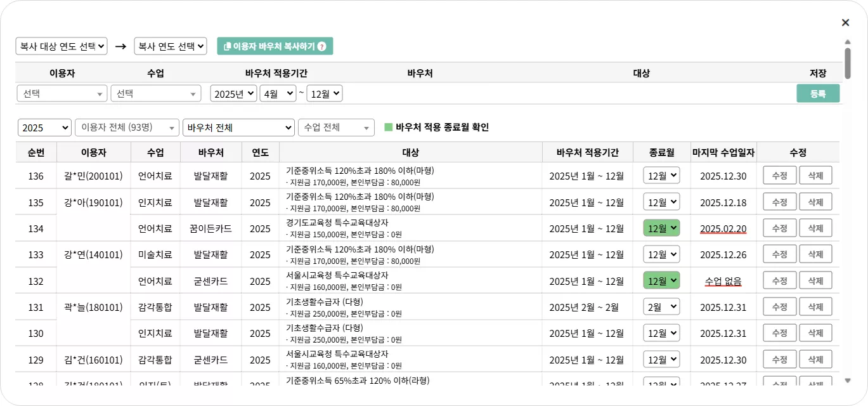Open the 복사 연도 선택 dropdown
868x406 pixels.
(x=169, y=46)
